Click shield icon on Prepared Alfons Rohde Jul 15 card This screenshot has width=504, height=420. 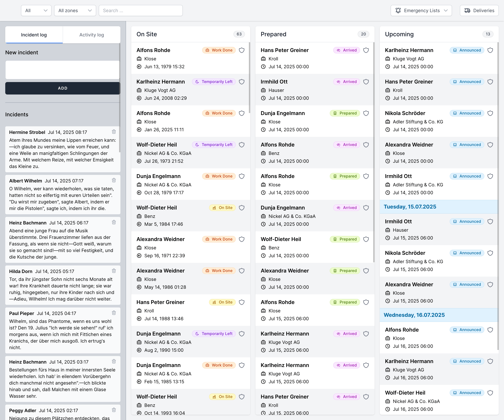366,302
